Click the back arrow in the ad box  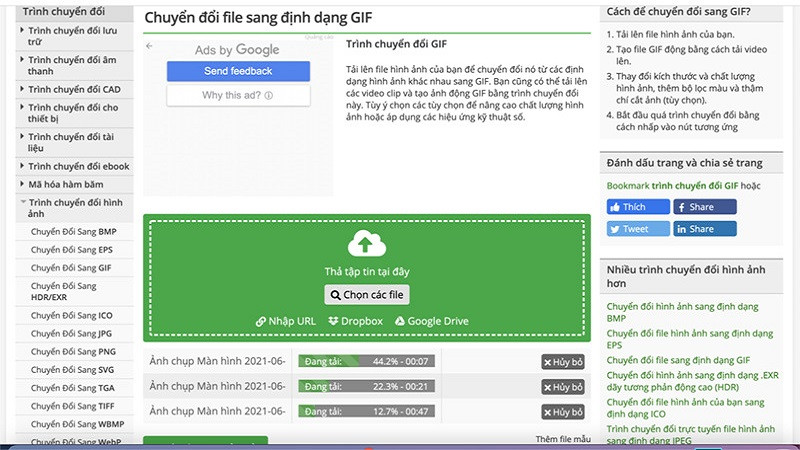[x=149, y=46]
